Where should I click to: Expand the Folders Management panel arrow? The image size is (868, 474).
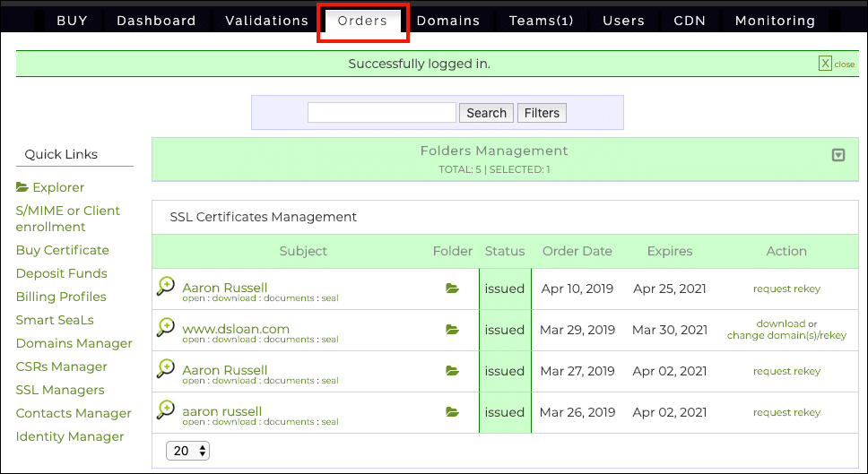[838, 155]
